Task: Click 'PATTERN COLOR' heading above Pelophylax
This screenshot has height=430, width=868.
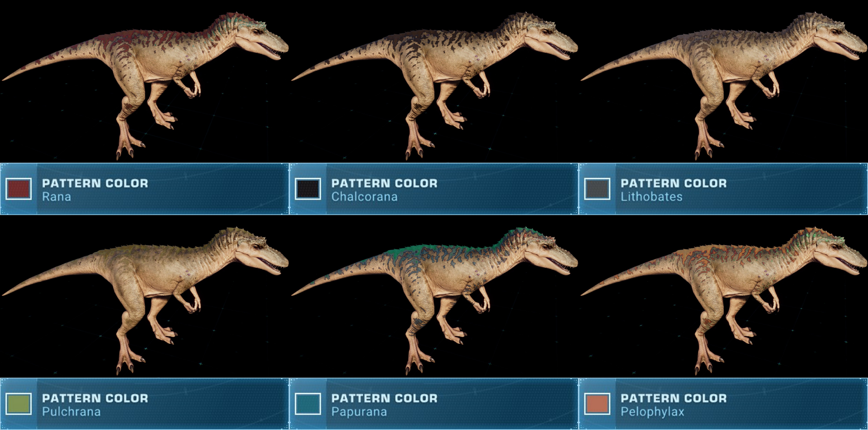Action: pos(674,398)
